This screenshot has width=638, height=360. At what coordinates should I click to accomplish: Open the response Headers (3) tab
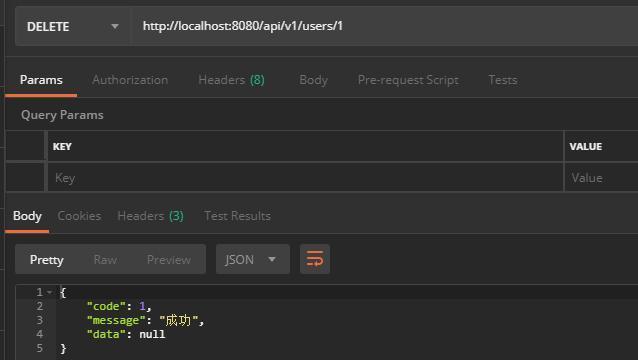(x=150, y=216)
